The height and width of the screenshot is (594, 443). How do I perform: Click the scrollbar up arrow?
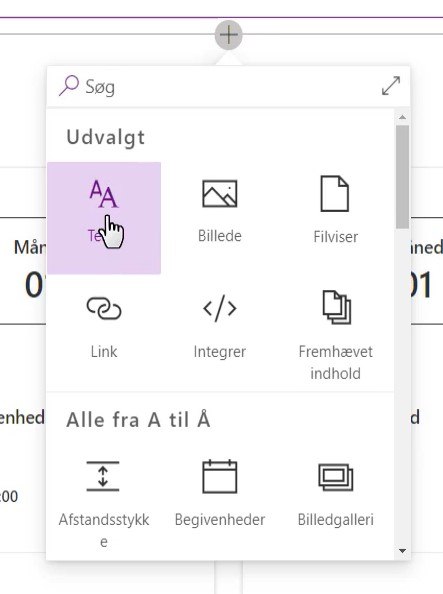(x=402, y=117)
